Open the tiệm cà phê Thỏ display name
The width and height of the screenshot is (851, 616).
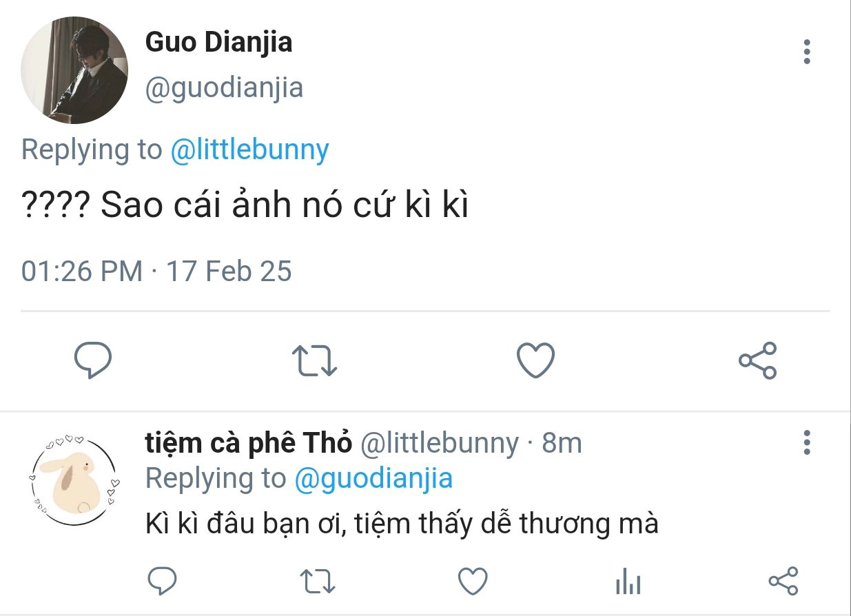coord(249,443)
